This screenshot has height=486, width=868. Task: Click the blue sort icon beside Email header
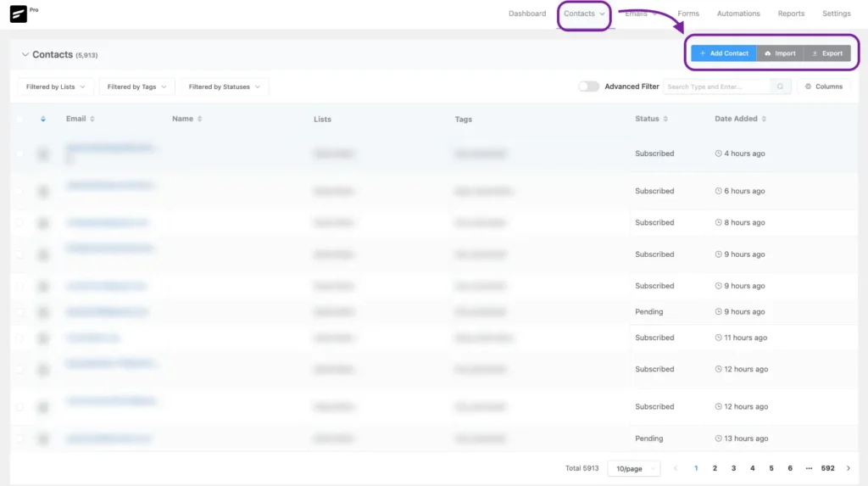[43, 119]
